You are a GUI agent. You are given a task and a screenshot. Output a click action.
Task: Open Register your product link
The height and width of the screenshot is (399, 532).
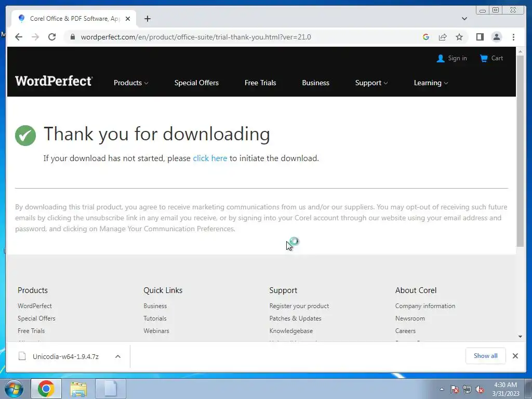pos(299,305)
